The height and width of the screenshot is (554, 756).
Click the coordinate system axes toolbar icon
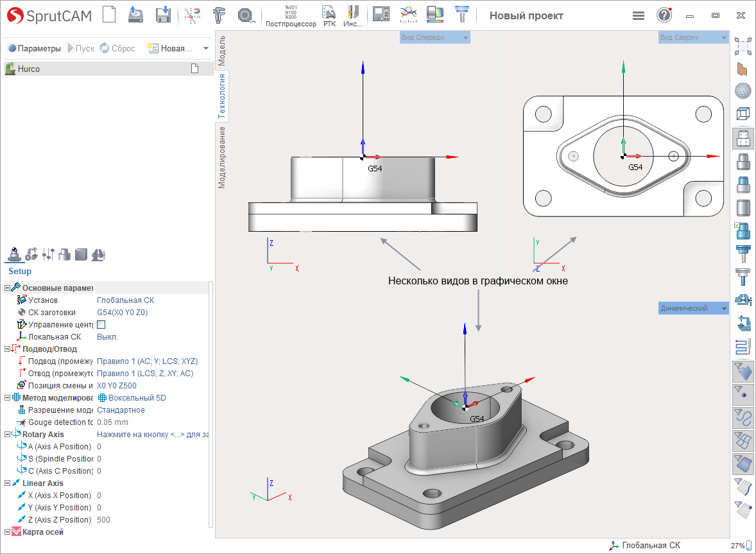pyautogui.click(x=192, y=15)
